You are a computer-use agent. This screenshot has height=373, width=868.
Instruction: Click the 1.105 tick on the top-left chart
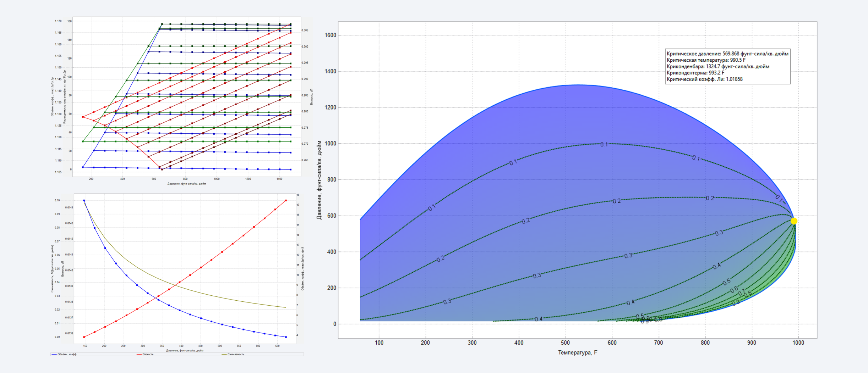(x=58, y=172)
